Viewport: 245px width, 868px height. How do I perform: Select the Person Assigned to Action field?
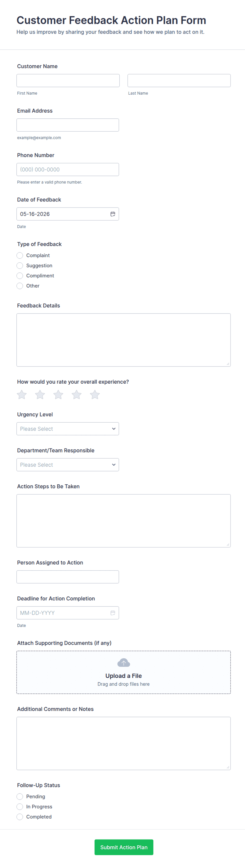(x=68, y=577)
